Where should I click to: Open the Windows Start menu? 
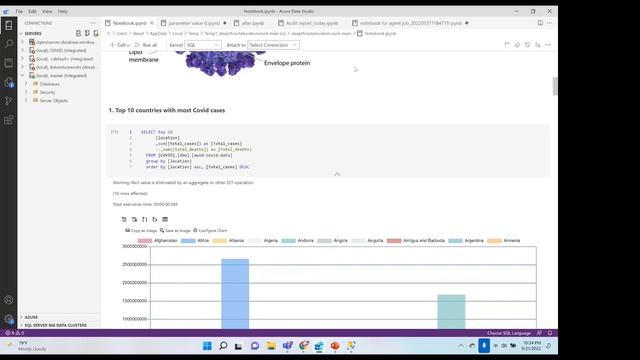207,346
